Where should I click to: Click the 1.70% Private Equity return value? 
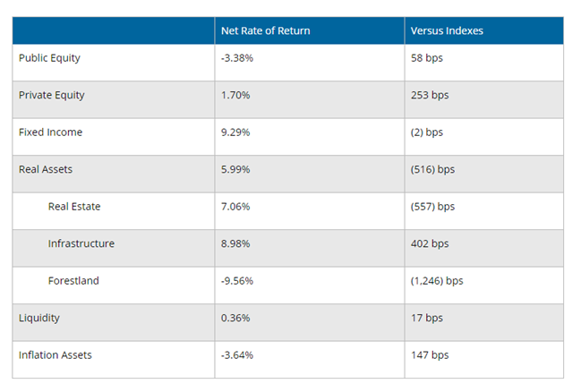(235, 95)
